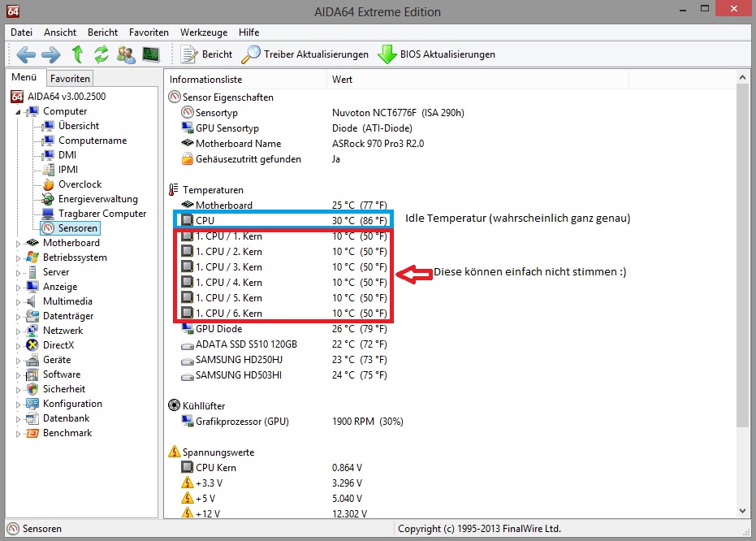Click the Energieverwaltung icon in the tree

click(x=48, y=199)
